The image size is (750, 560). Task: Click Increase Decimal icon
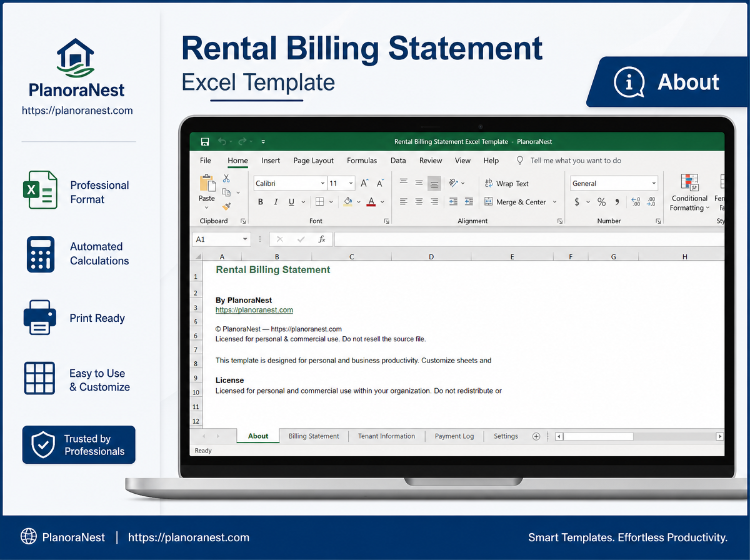point(636,202)
